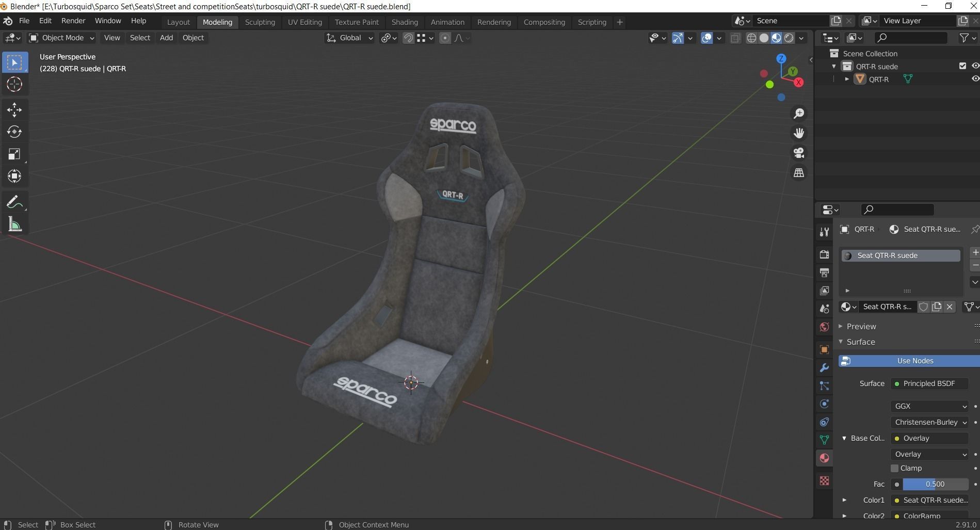Click the zoom magnifier in viewport
The width and height of the screenshot is (980, 530).
coord(799,114)
